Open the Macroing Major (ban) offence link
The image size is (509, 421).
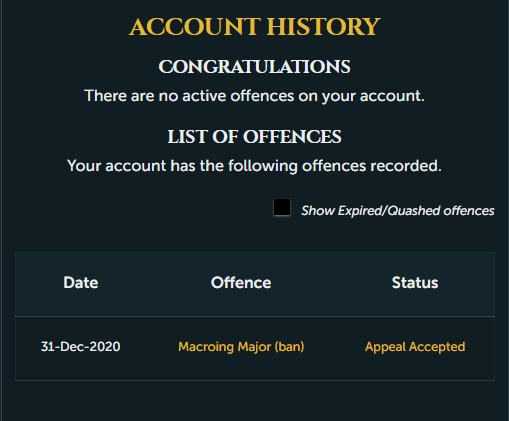click(x=241, y=347)
